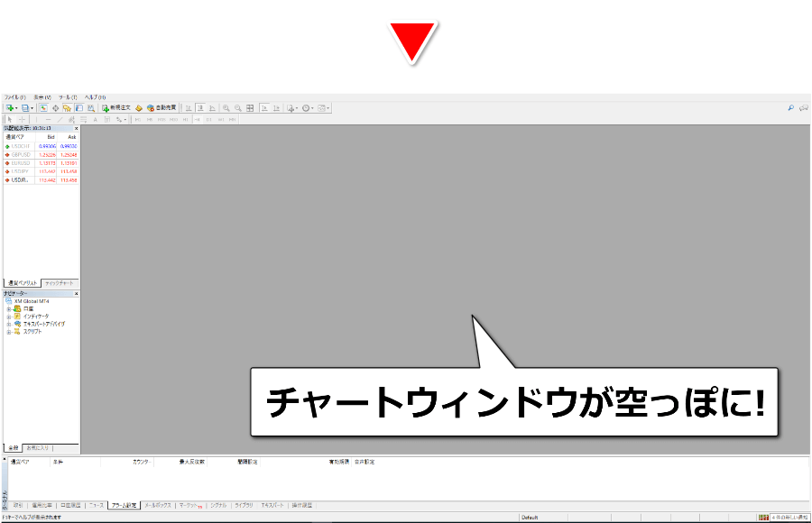This screenshot has height=523, width=812.
Task: Click the search magnifier icon at top right
Action: pos(790,107)
